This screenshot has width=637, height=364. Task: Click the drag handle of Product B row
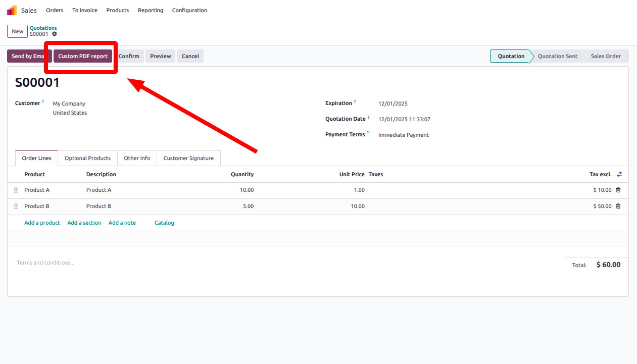(16, 206)
